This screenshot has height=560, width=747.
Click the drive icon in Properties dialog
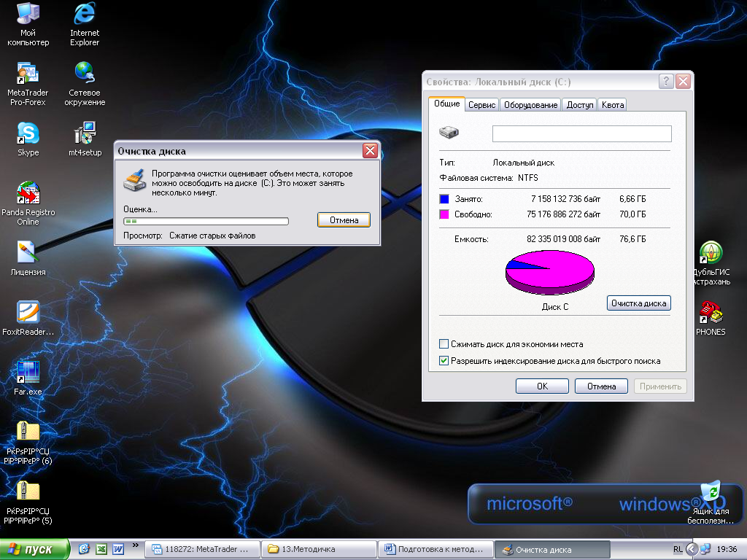pos(449,132)
